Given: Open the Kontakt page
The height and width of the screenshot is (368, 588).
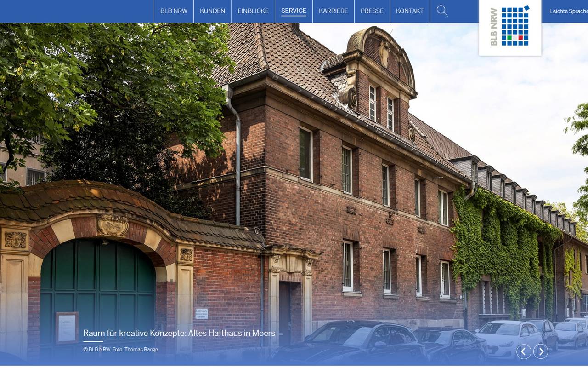Looking at the screenshot, I should 410,11.
